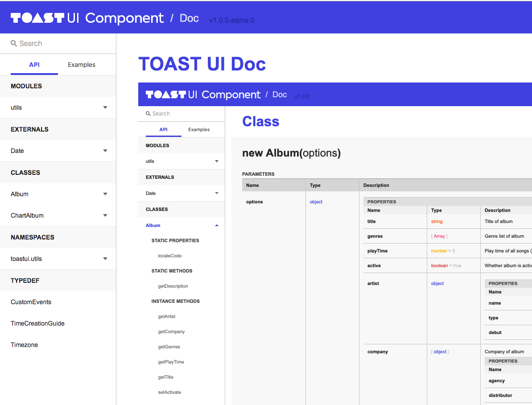Click the 'Company of album' description
The height and width of the screenshot is (405, 532).
coord(504,352)
